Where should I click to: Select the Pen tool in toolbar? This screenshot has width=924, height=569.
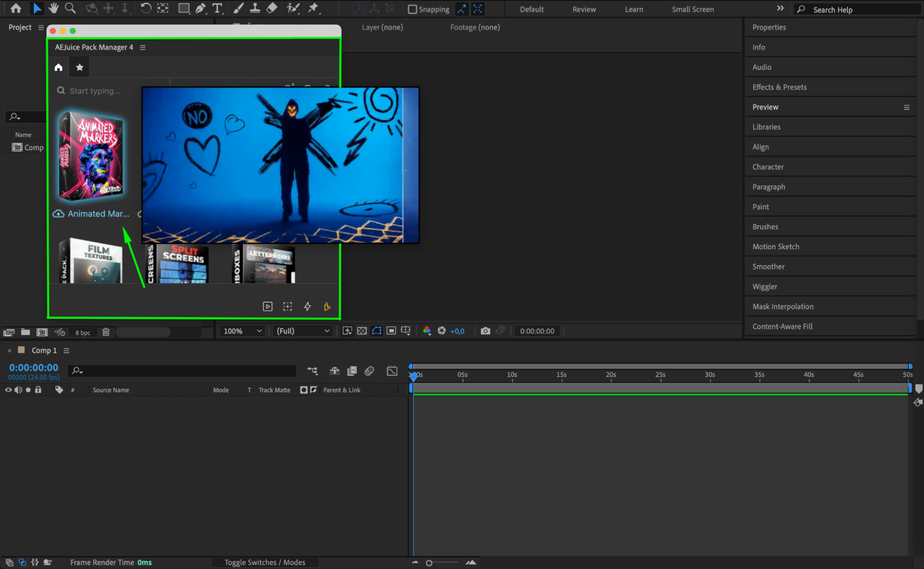tap(200, 8)
